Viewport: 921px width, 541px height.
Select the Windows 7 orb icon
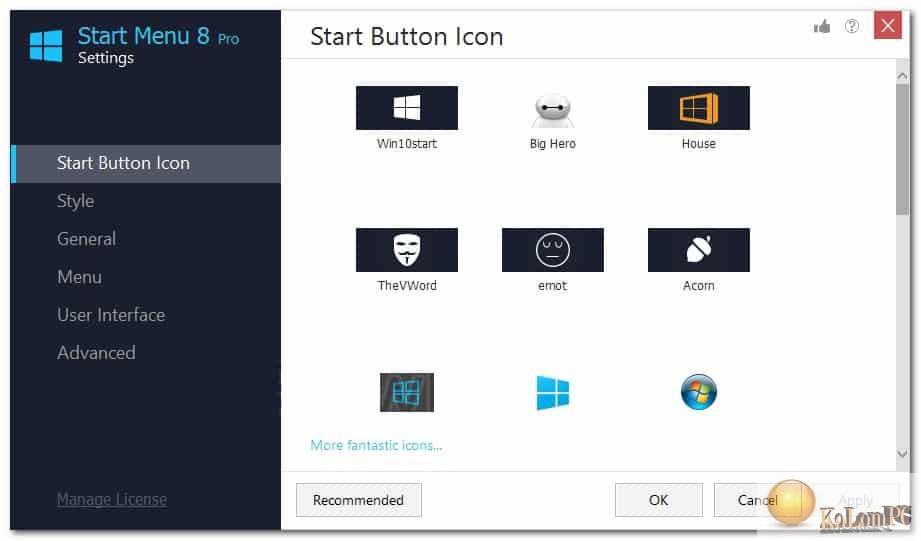point(698,393)
